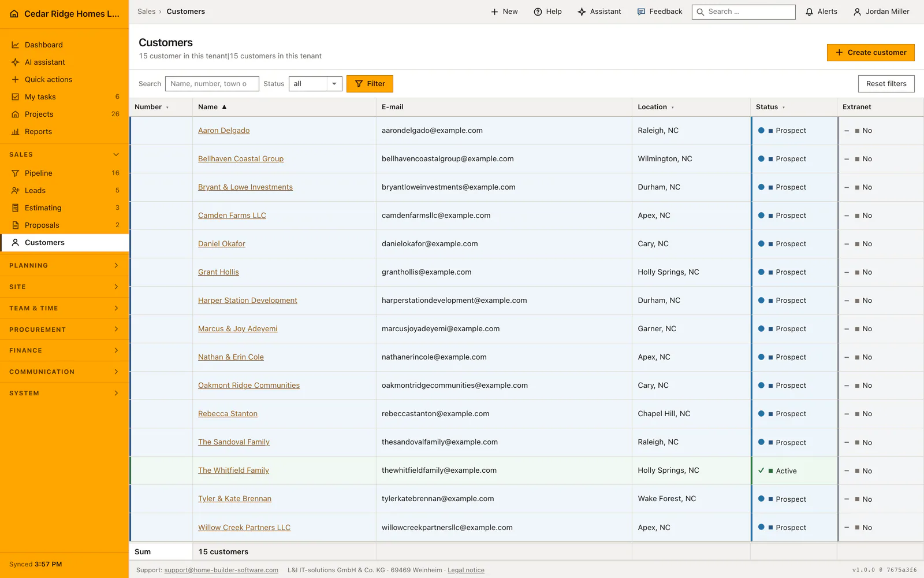Screen dimensions: 924x578
Task: Open the Dashboard chart icon
Action: point(16,45)
